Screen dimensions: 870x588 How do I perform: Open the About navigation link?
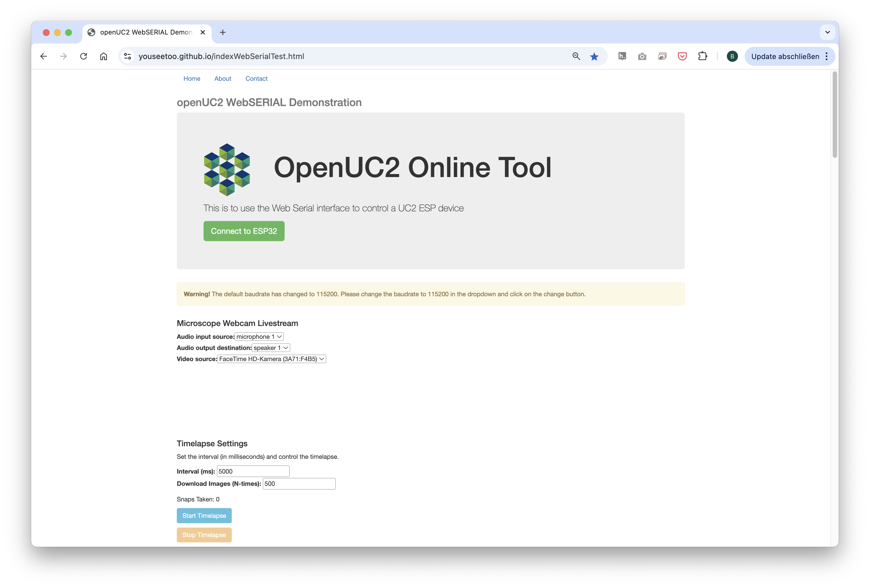click(223, 79)
